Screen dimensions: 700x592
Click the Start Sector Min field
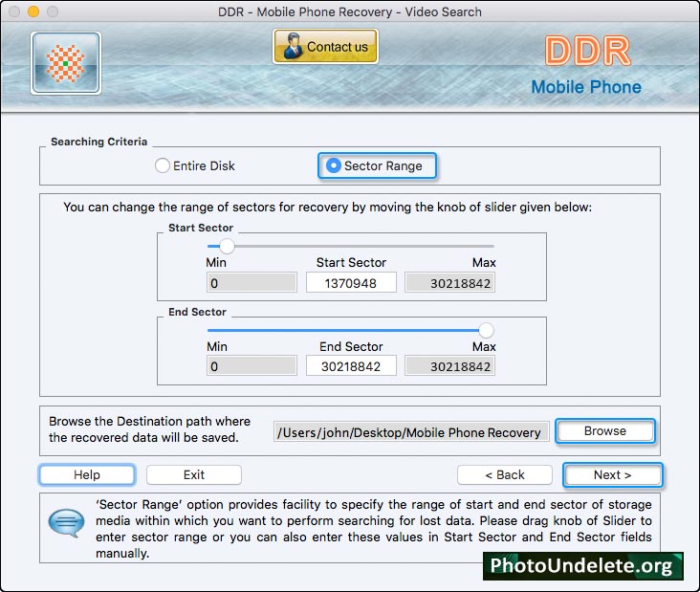[252, 283]
